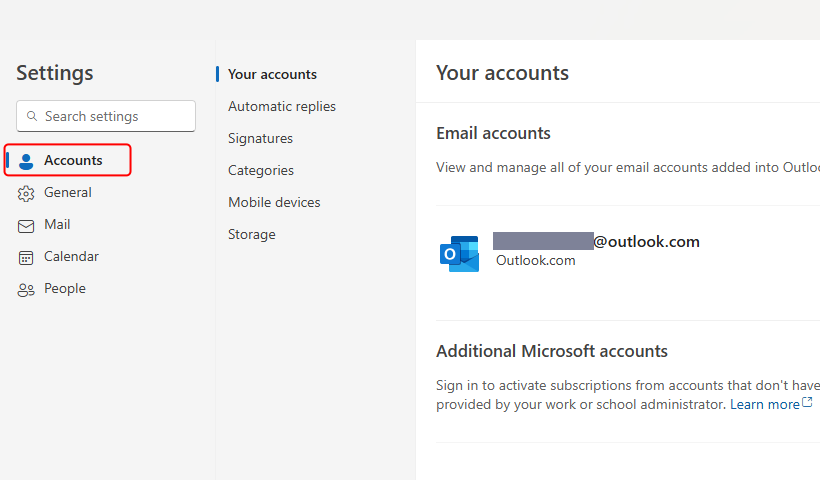820x480 pixels.
Task: Go to Calendar settings
Action: (x=71, y=256)
